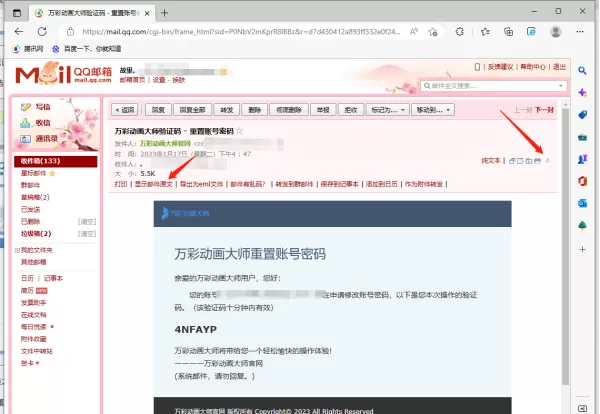Click the 纯文本 plain text link
600x414 pixels.
point(491,161)
